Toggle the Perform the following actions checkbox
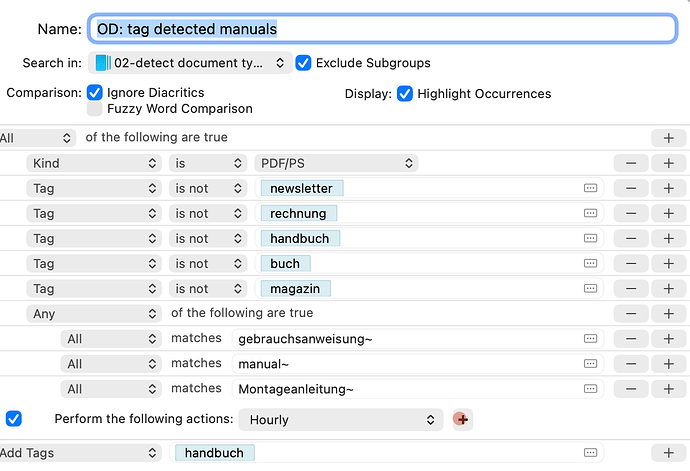The width and height of the screenshot is (690, 471). pyautogui.click(x=14, y=419)
